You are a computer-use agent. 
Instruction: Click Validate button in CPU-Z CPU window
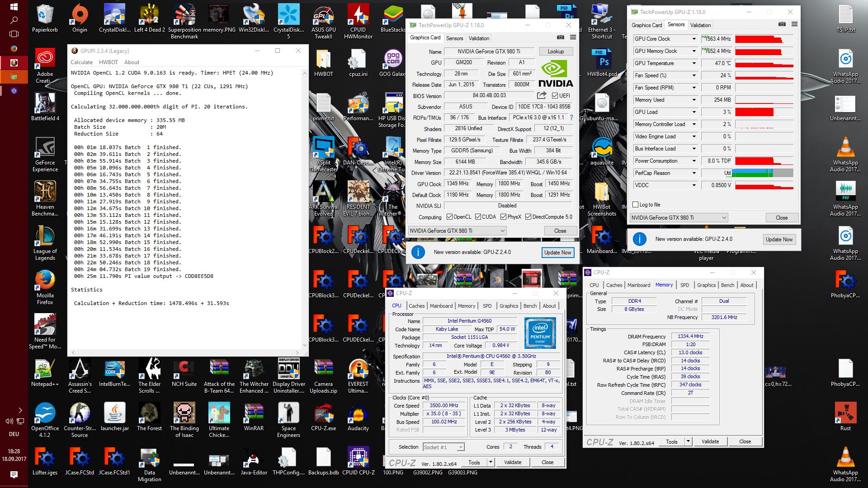click(x=513, y=462)
